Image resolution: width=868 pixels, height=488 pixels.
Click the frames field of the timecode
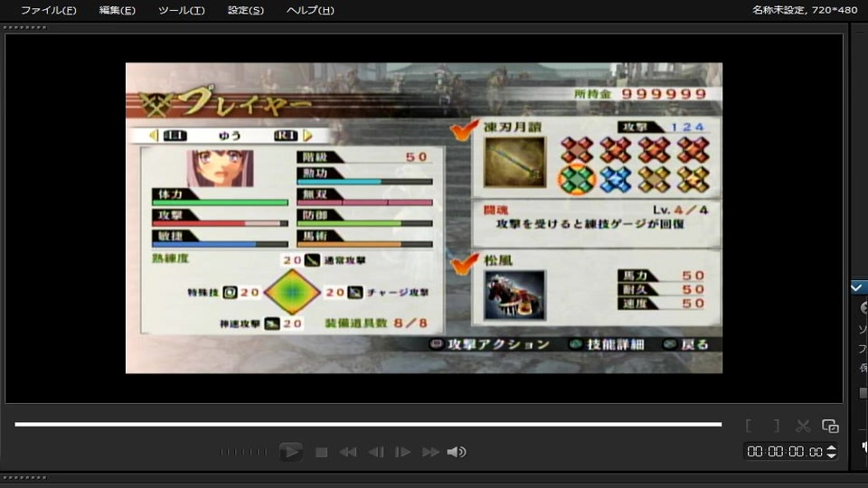click(816, 452)
